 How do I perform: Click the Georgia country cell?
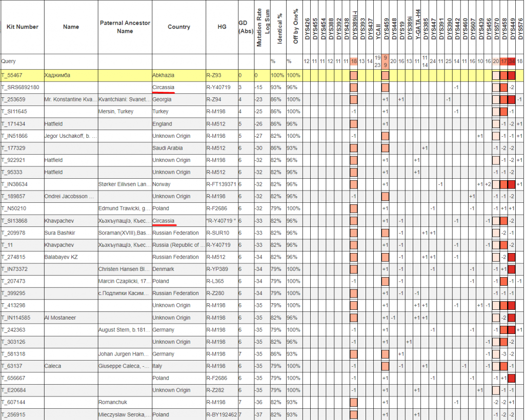tap(161, 99)
